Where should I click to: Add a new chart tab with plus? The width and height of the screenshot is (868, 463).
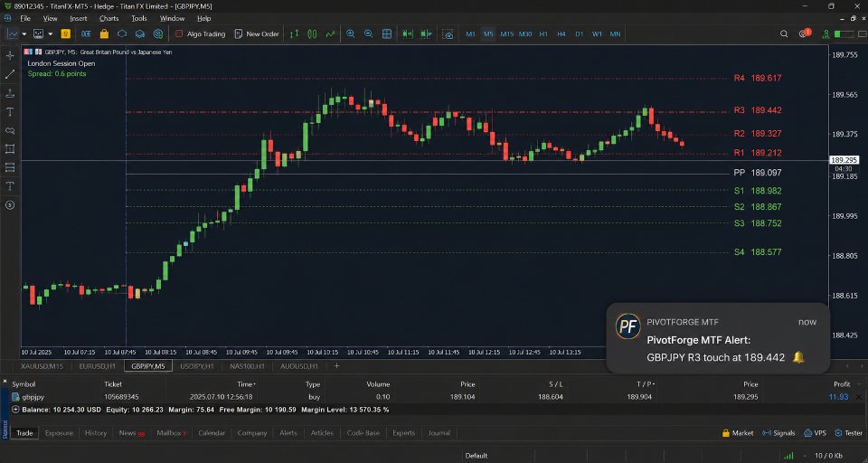[x=336, y=365]
